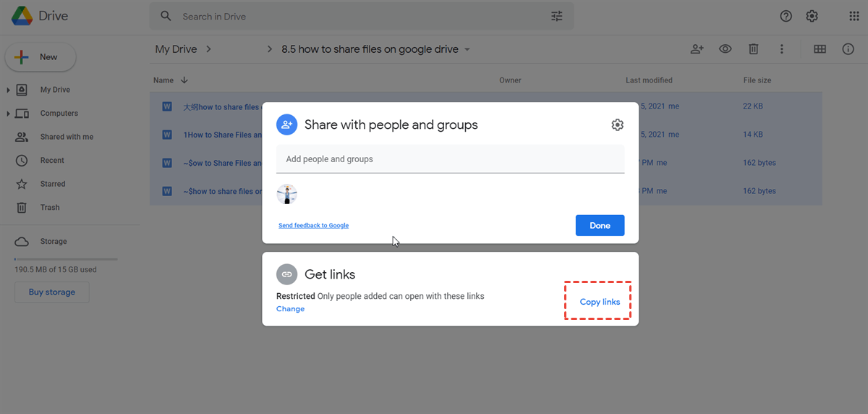Click the magnifier search icon
Viewport: 868px width, 414px height.
point(166,16)
